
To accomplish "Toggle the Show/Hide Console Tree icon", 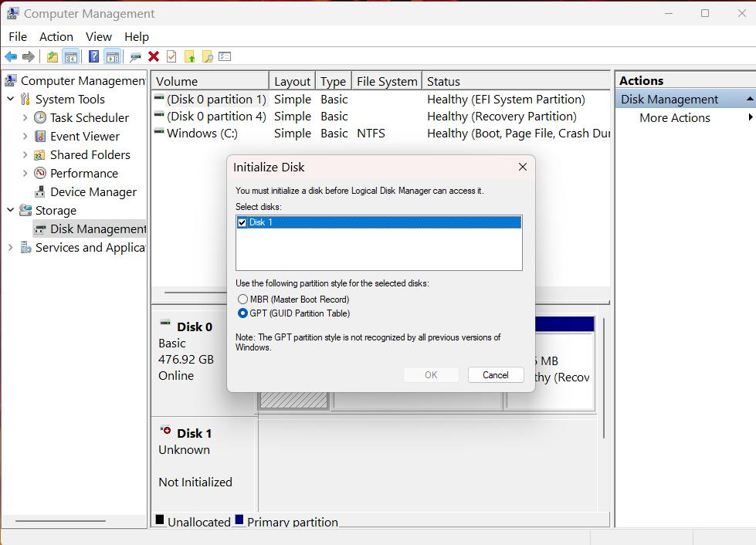I will tap(71, 57).
